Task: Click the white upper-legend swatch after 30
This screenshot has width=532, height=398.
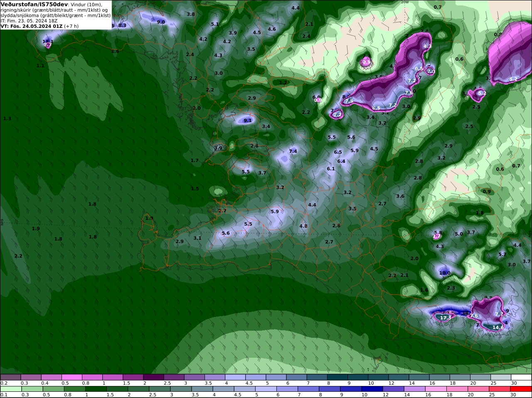Action: (522, 377)
